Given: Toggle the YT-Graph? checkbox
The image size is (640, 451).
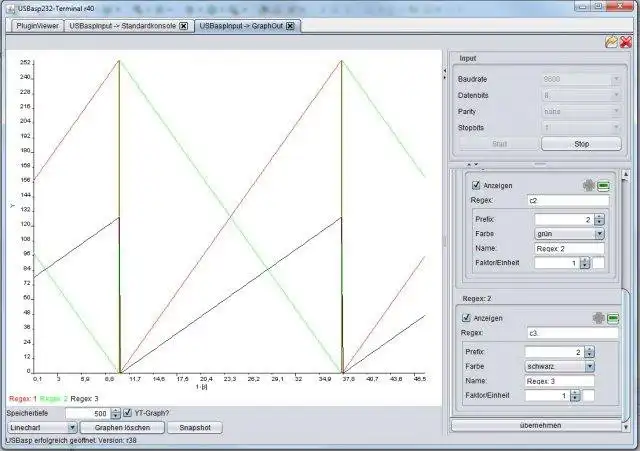Looking at the screenshot, I should click(x=127, y=413).
